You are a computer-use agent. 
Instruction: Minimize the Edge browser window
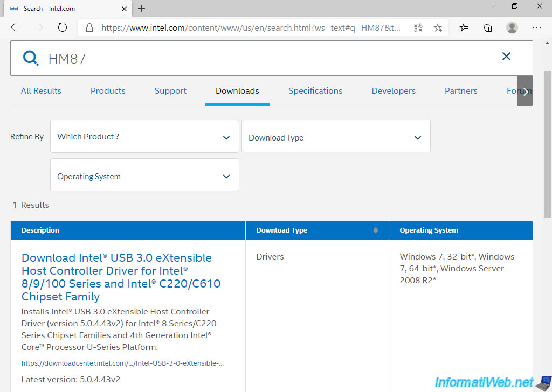(490, 6)
